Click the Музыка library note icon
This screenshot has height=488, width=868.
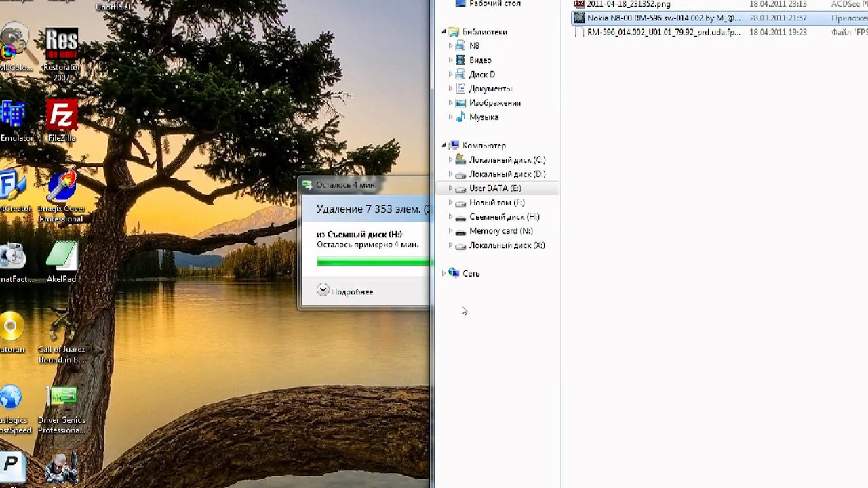pyautogui.click(x=460, y=117)
